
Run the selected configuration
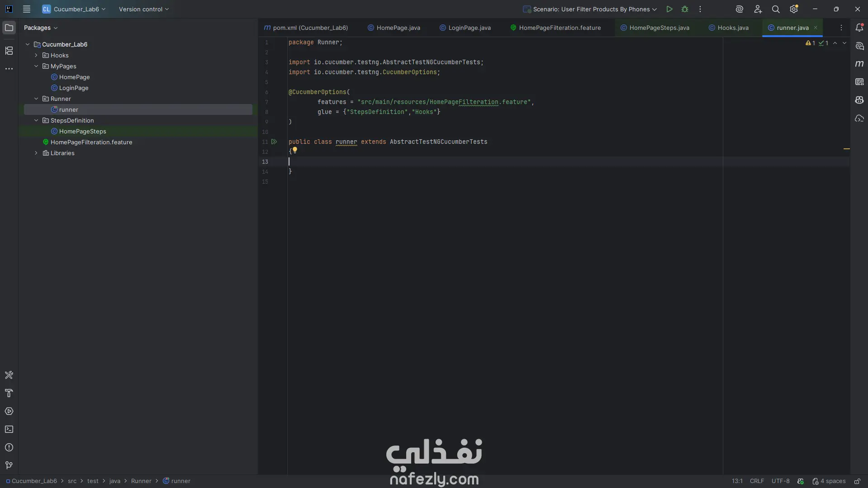tap(669, 9)
